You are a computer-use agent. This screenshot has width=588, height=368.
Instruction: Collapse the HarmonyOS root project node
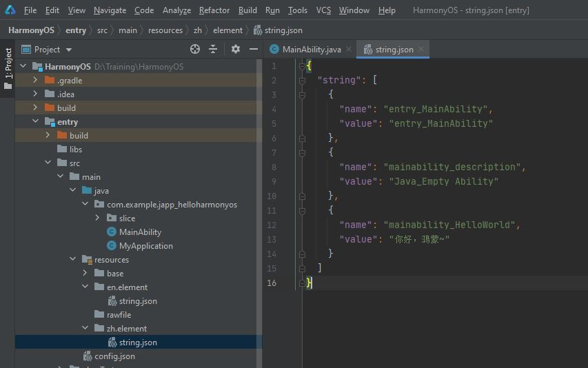click(x=23, y=66)
